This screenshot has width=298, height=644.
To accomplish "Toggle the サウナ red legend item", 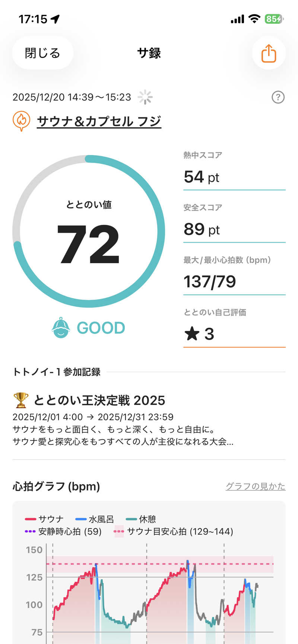I will click(44, 519).
